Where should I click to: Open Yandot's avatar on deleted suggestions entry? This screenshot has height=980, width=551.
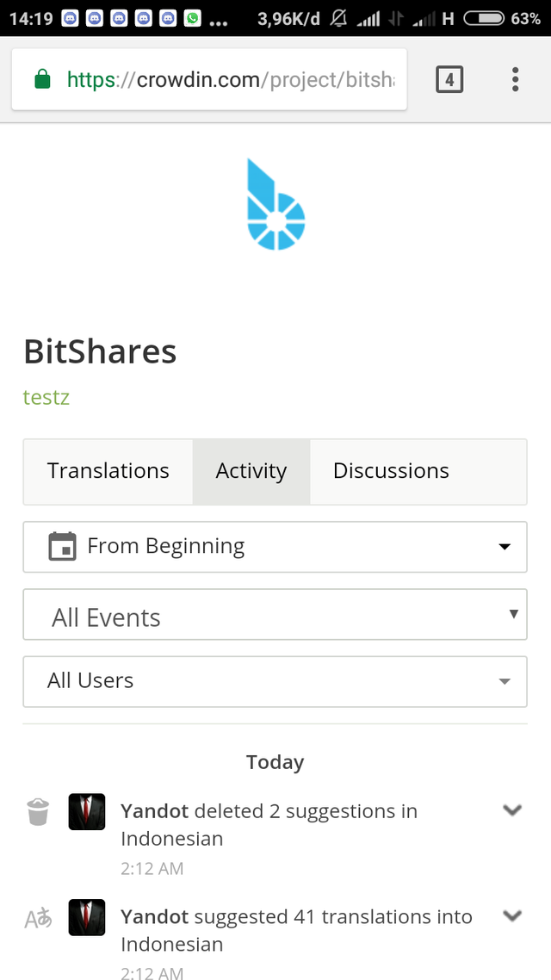87,812
